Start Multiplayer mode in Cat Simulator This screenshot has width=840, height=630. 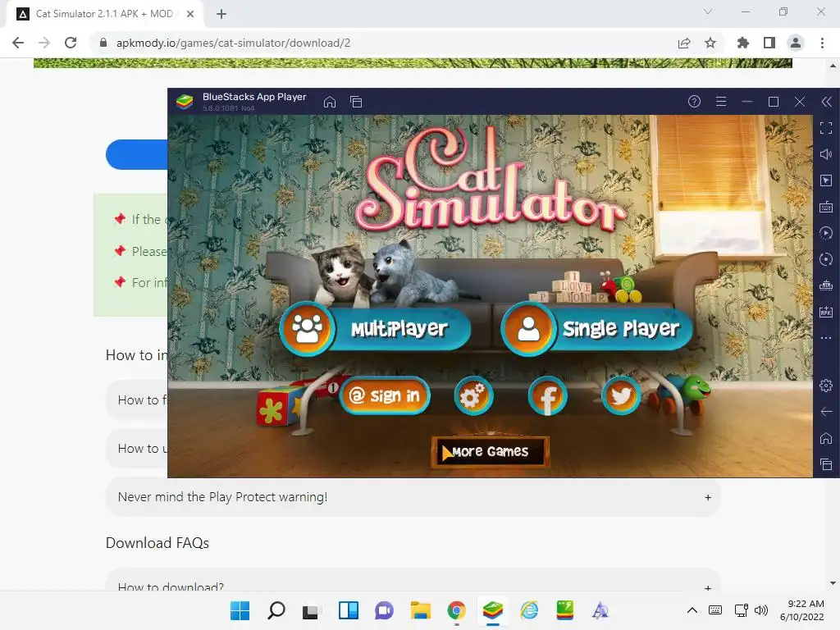pyautogui.click(x=375, y=328)
